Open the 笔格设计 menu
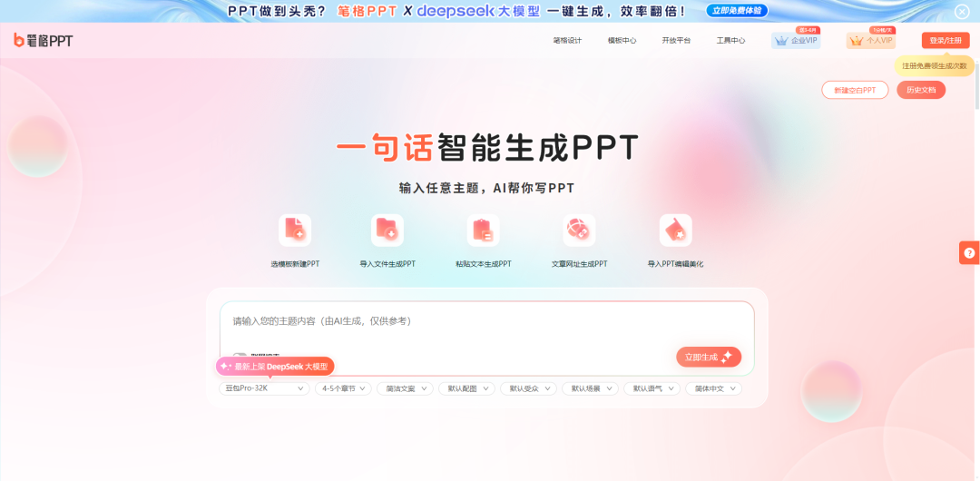The width and height of the screenshot is (980, 481). pos(567,41)
